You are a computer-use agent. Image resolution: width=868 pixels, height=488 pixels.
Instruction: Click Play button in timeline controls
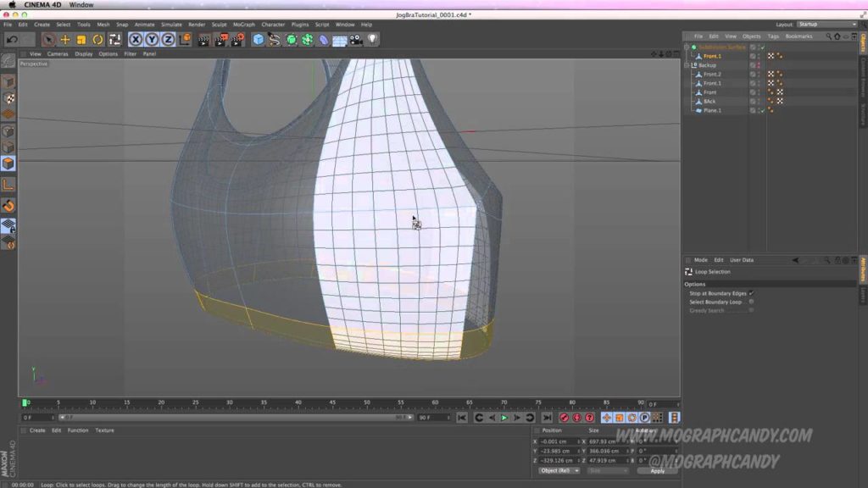point(504,417)
